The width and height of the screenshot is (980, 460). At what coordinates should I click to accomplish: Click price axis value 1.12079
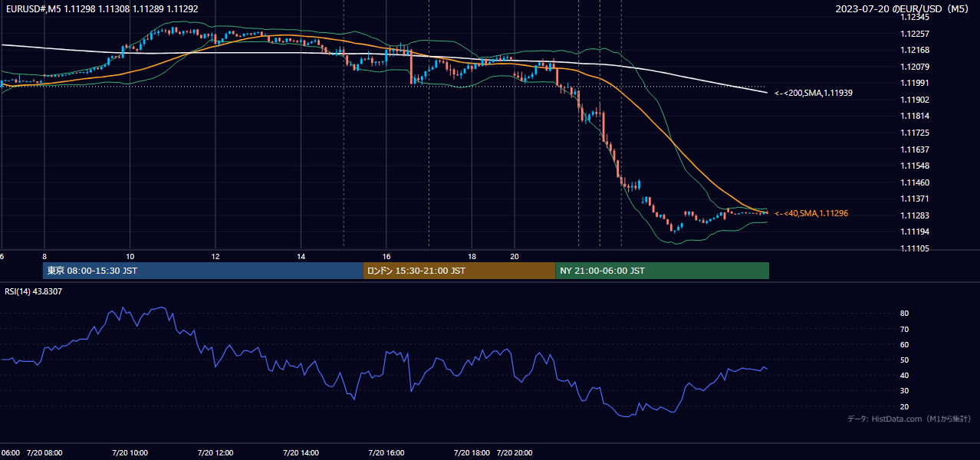click(914, 67)
